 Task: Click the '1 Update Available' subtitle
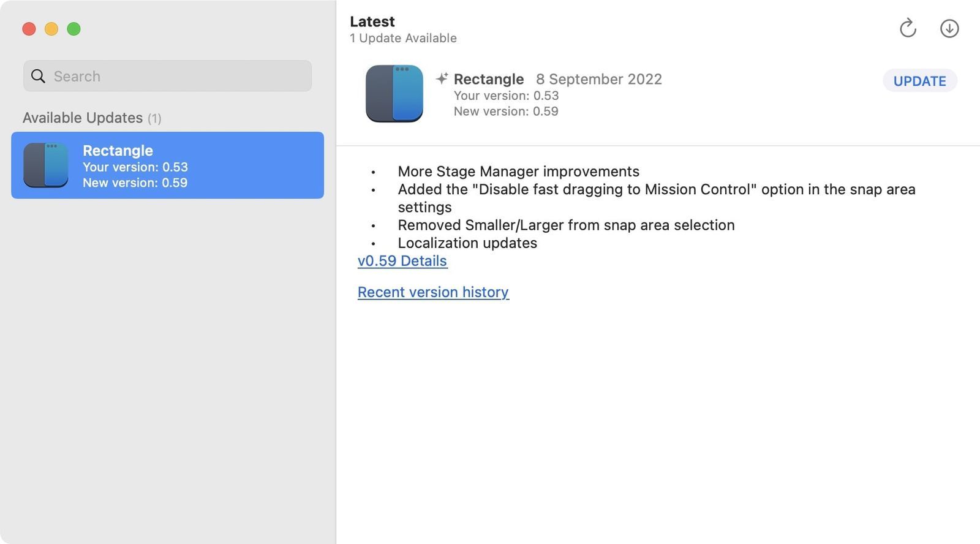(403, 38)
